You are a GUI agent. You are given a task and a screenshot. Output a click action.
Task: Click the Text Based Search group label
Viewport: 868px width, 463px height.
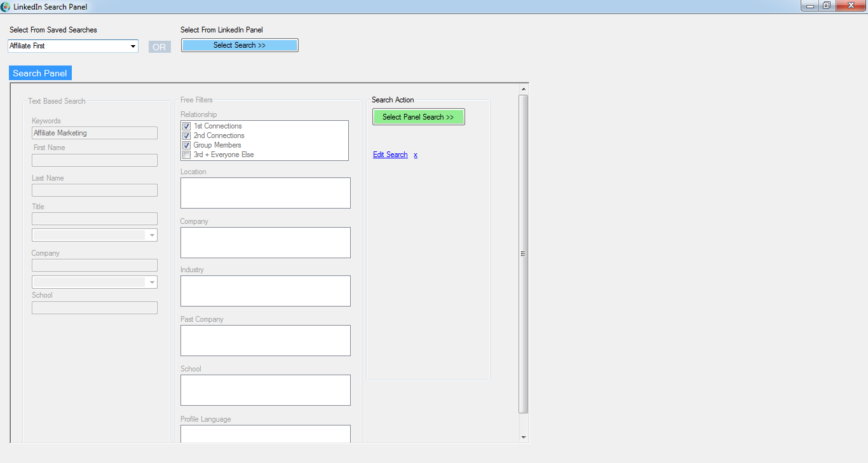(x=57, y=101)
